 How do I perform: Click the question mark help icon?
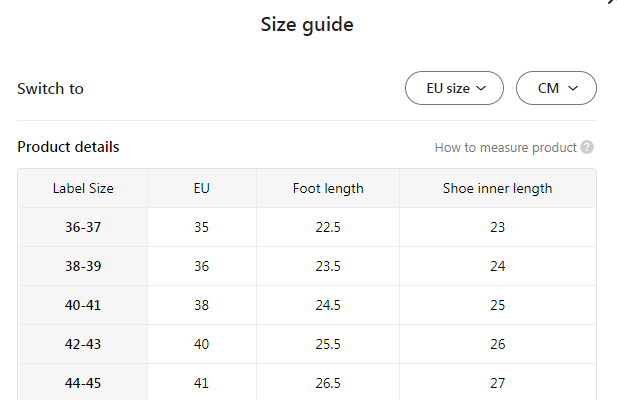[x=587, y=147]
